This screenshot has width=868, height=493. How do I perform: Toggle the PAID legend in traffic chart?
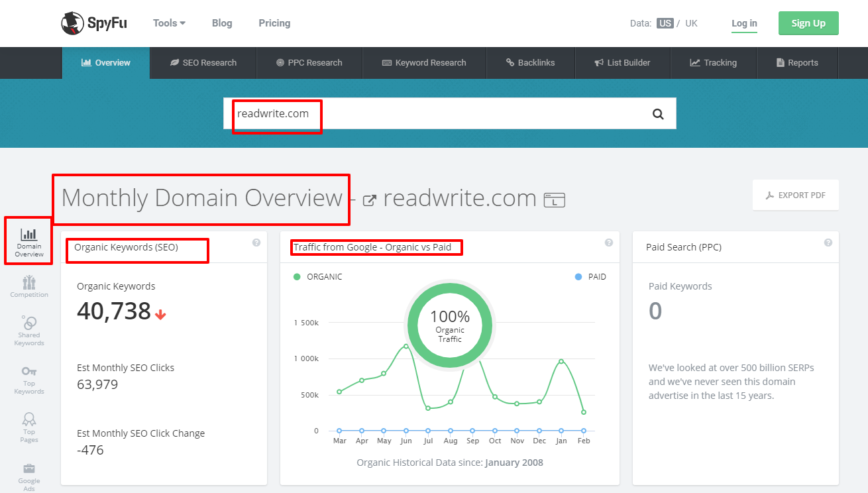point(590,276)
